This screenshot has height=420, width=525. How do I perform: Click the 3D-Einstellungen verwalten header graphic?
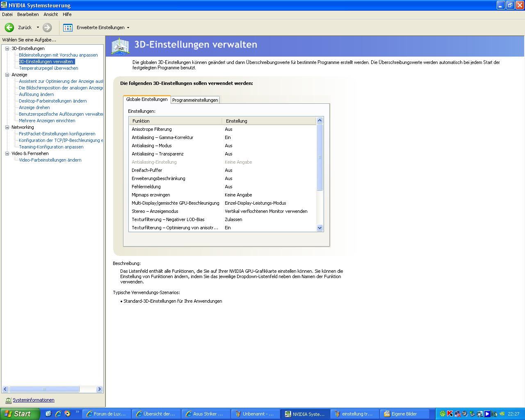pyautogui.click(x=120, y=46)
